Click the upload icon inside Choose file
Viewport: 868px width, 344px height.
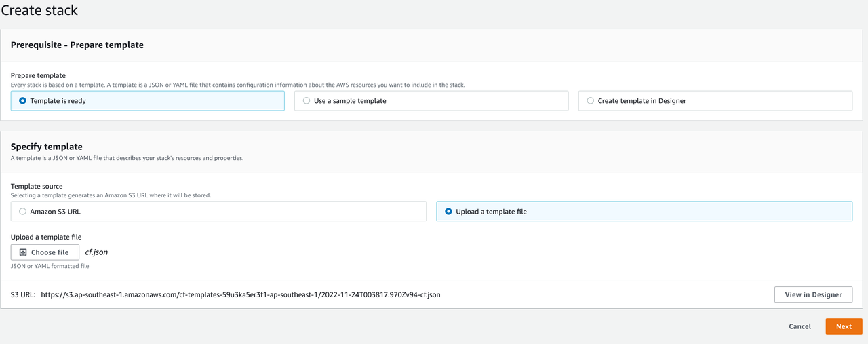(x=23, y=252)
